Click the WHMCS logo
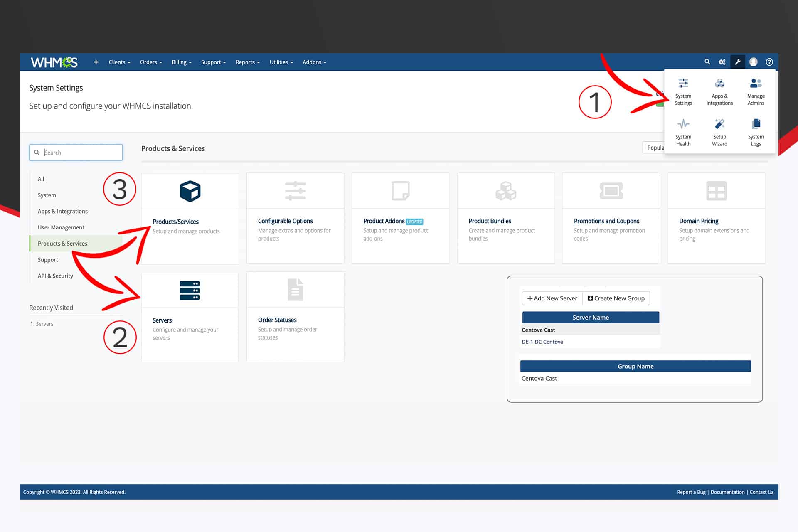 pos(54,62)
